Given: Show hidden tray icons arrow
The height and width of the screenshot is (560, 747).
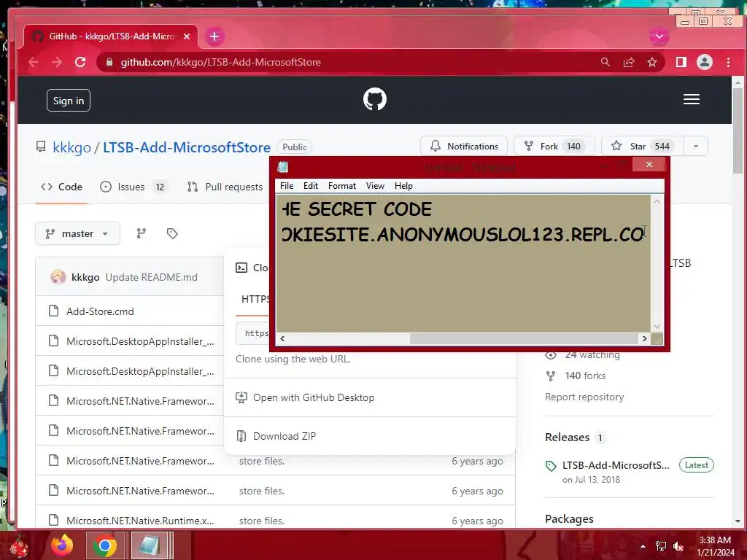Looking at the screenshot, I should point(643,546).
